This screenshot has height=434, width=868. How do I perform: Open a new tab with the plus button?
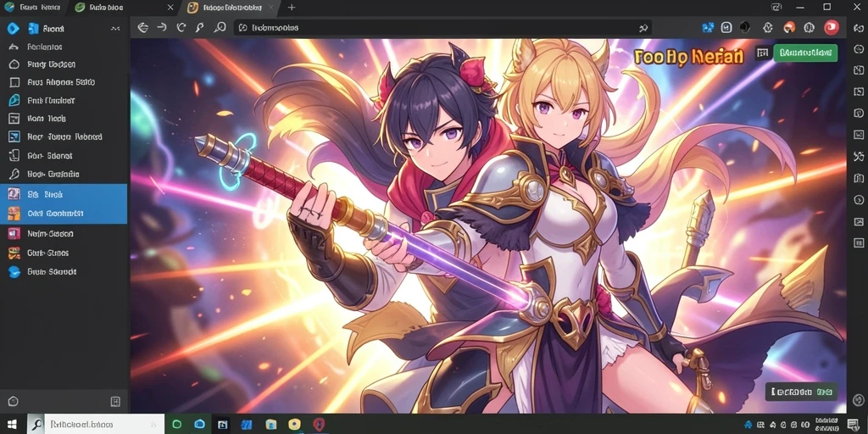pyautogui.click(x=292, y=8)
